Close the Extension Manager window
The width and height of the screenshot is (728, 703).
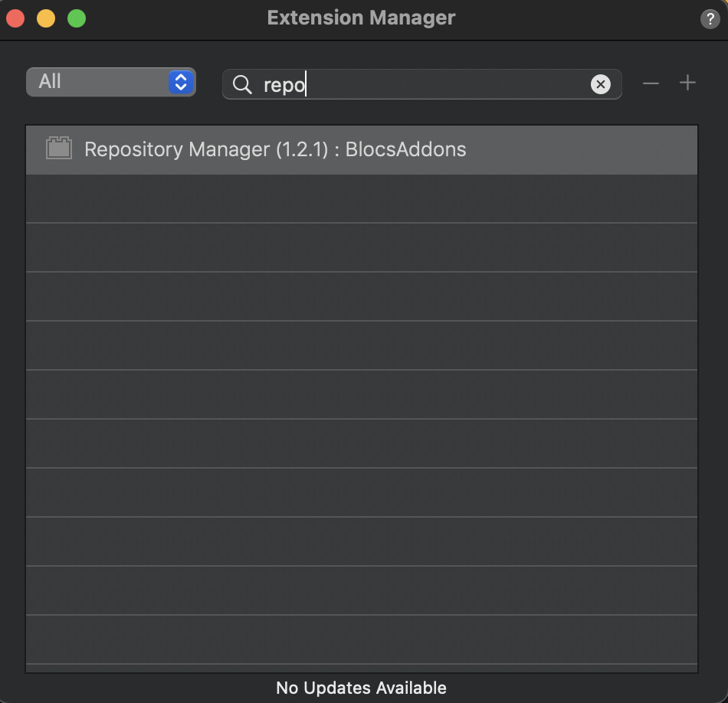pos(15,18)
